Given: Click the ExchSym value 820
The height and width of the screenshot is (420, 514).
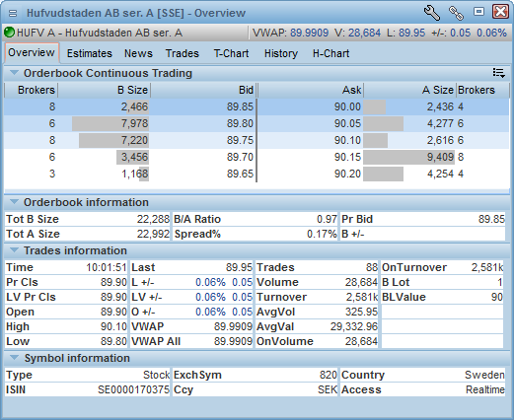Looking at the screenshot, I should (329, 375).
